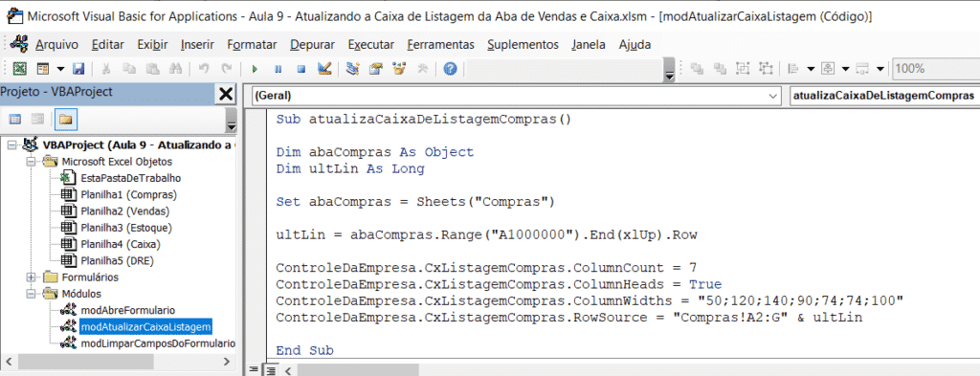The height and width of the screenshot is (376, 980).
Task: Close the Projeto - VBAProject pane
Action: click(225, 94)
